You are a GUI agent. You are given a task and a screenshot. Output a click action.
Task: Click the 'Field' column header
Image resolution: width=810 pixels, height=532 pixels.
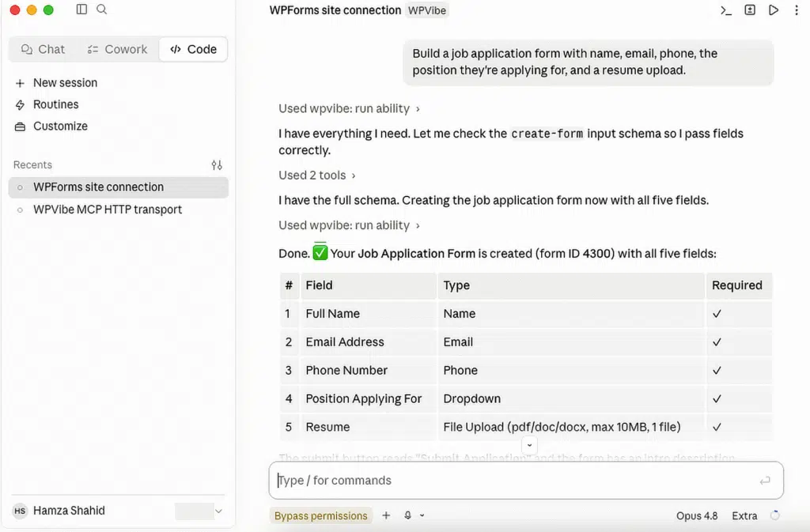pyautogui.click(x=369, y=285)
